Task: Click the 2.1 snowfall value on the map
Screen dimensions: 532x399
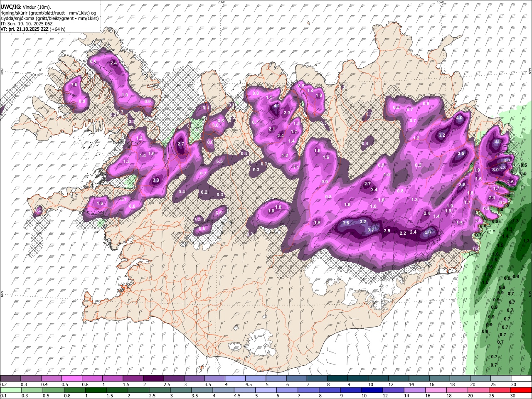Action: tap(272, 129)
